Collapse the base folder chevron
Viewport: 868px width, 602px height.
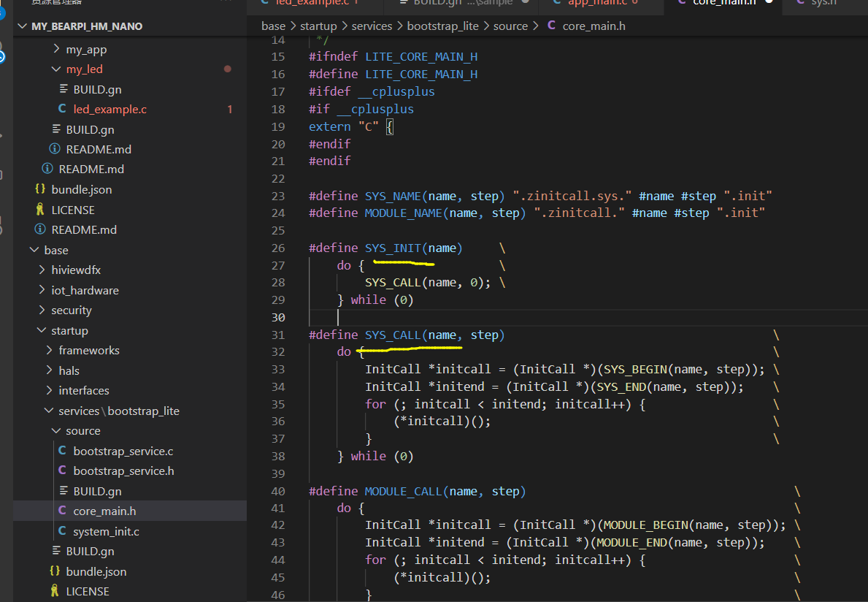pos(34,250)
